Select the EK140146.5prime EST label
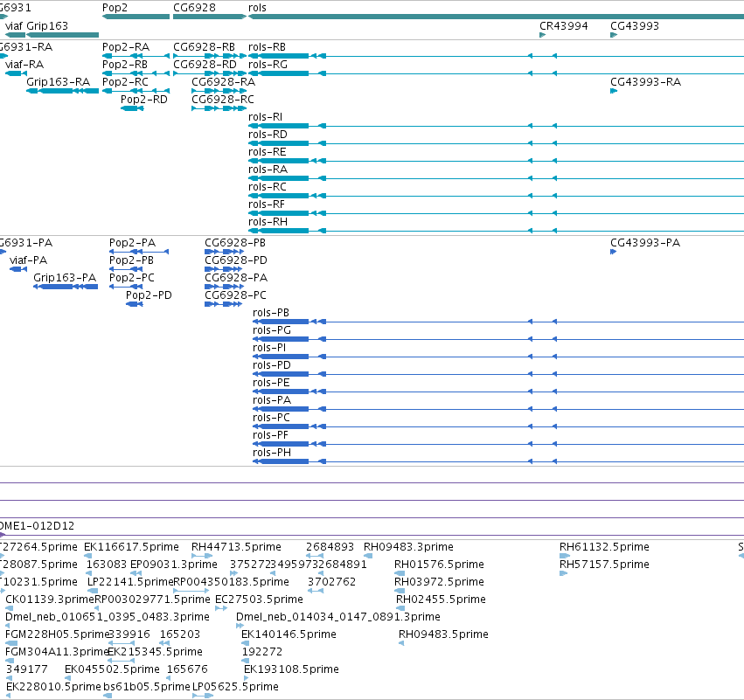 point(289,634)
